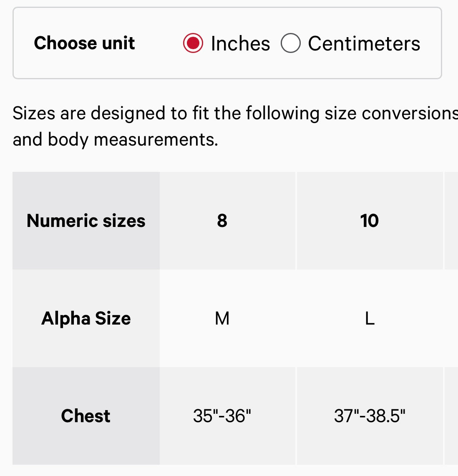The image size is (458, 476).
Task: Click the 35"-36" chest measurement cell
Action: click(x=222, y=416)
